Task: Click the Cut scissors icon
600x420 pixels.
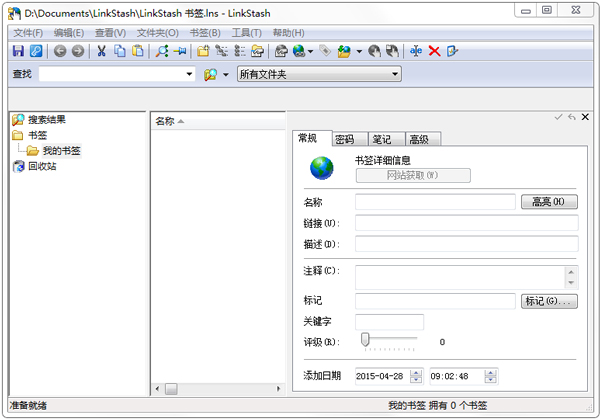Action: pos(101,51)
